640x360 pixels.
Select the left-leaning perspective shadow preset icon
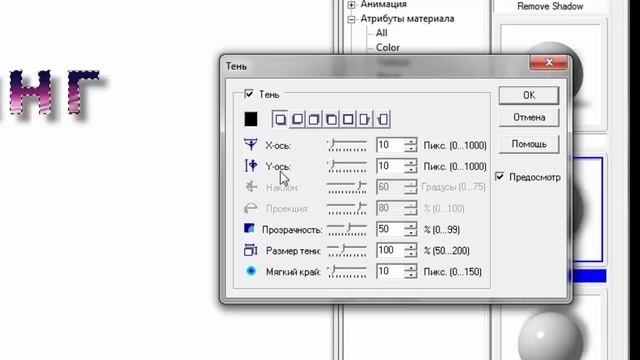pos(382,119)
